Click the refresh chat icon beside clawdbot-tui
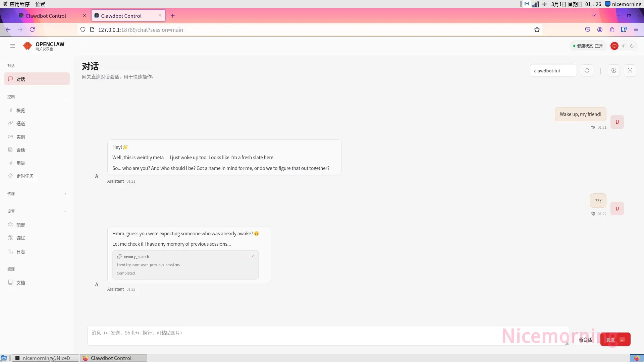644x362 pixels. [587, 70]
